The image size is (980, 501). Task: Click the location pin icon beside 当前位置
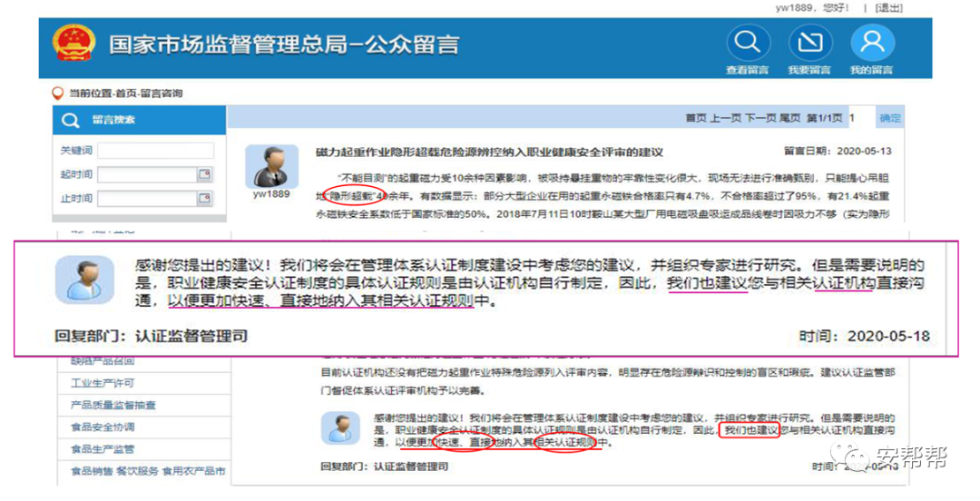pyautogui.click(x=58, y=93)
